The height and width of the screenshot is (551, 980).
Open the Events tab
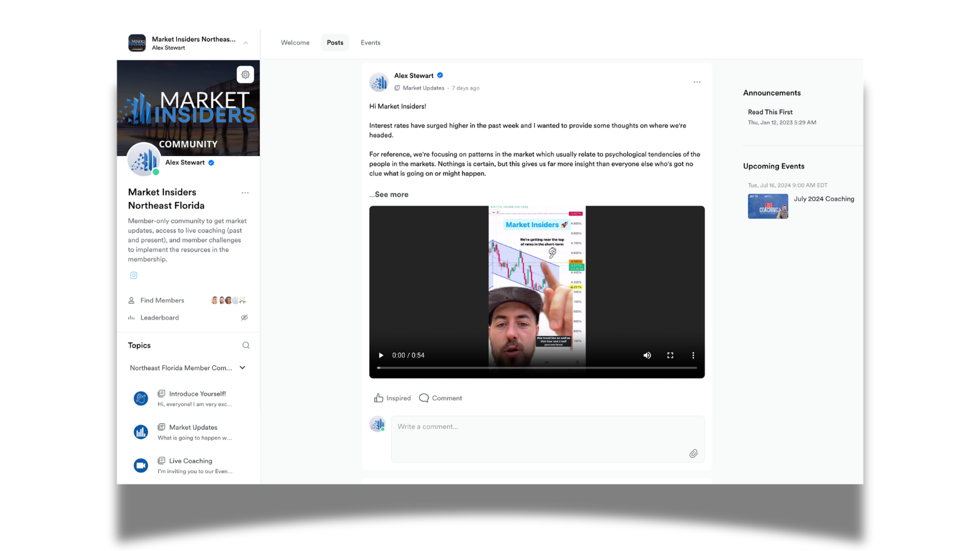click(x=371, y=43)
